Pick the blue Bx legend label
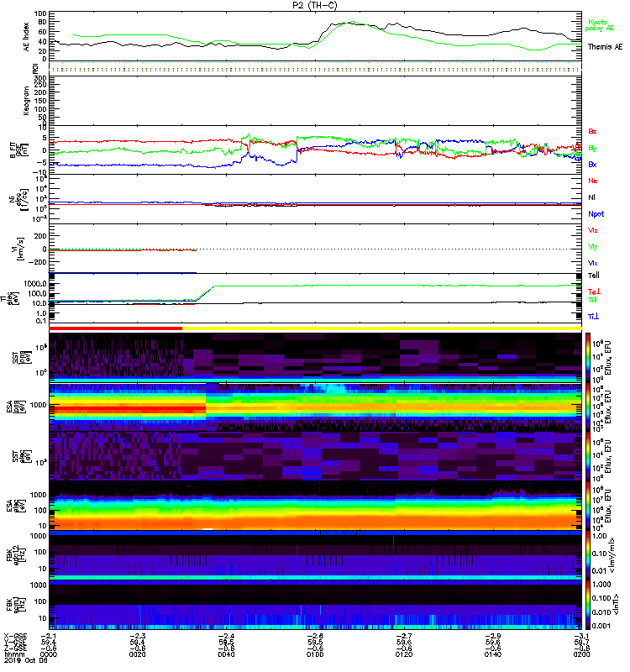Screen dimensions: 630x672 [x=592, y=164]
